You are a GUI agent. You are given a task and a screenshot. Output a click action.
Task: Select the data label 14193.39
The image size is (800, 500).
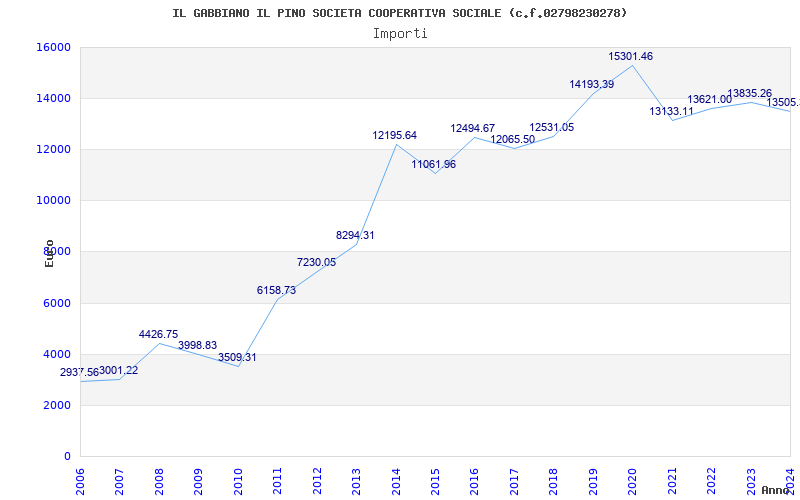pos(592,84)
